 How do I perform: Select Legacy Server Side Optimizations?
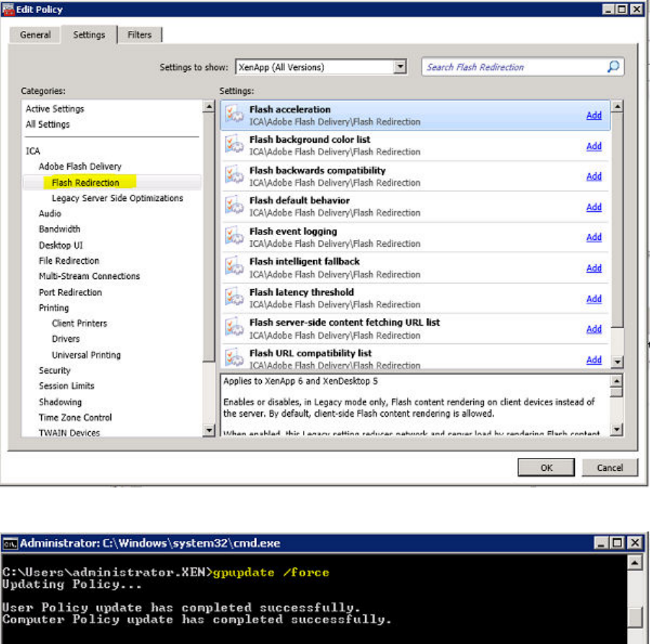[x=118, y=198]
